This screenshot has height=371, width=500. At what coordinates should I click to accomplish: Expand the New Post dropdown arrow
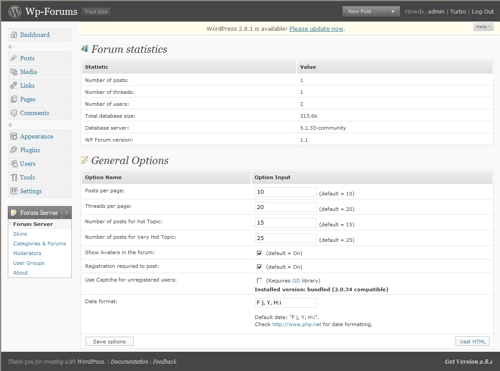pyautogui.click(x=393, y=11)
